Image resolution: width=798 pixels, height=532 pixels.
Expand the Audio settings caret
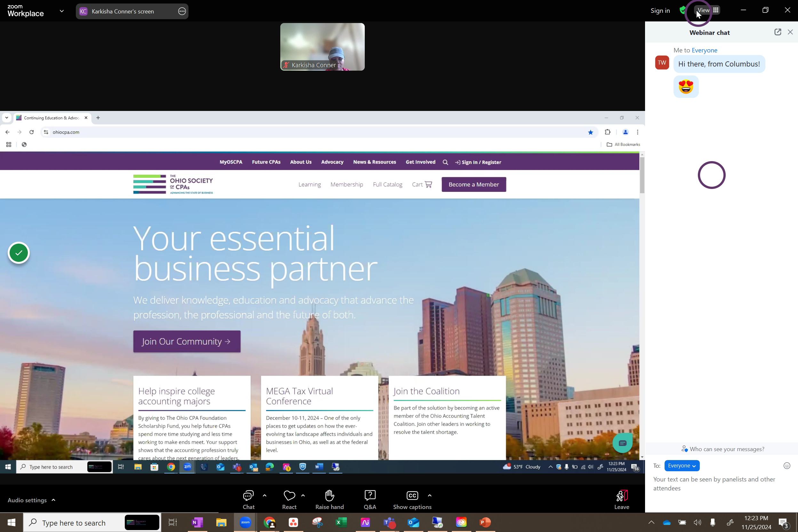click(53, 500)
